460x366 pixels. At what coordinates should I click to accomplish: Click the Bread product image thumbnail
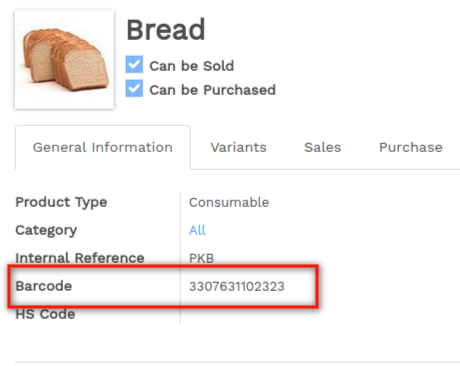point(64,59)
